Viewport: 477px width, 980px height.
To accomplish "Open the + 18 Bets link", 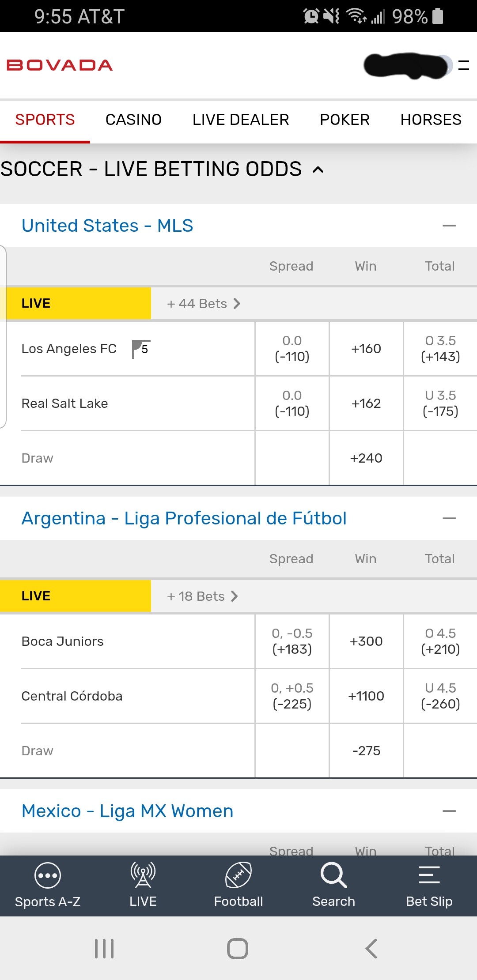I will pos(202,596).
